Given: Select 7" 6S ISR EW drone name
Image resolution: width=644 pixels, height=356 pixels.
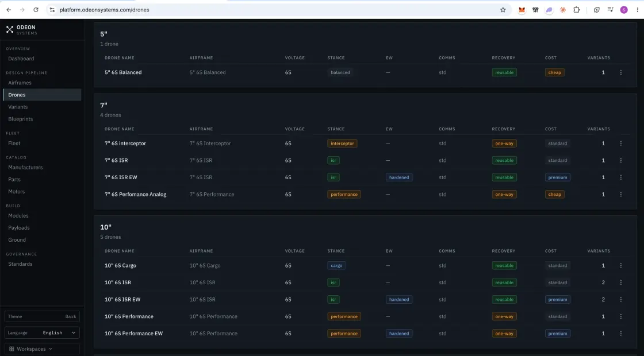Looking at the screenshot, I should (121, 177).
